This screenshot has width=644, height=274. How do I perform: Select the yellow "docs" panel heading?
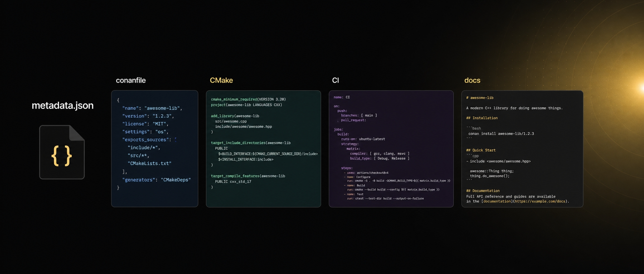pos(472,80)
